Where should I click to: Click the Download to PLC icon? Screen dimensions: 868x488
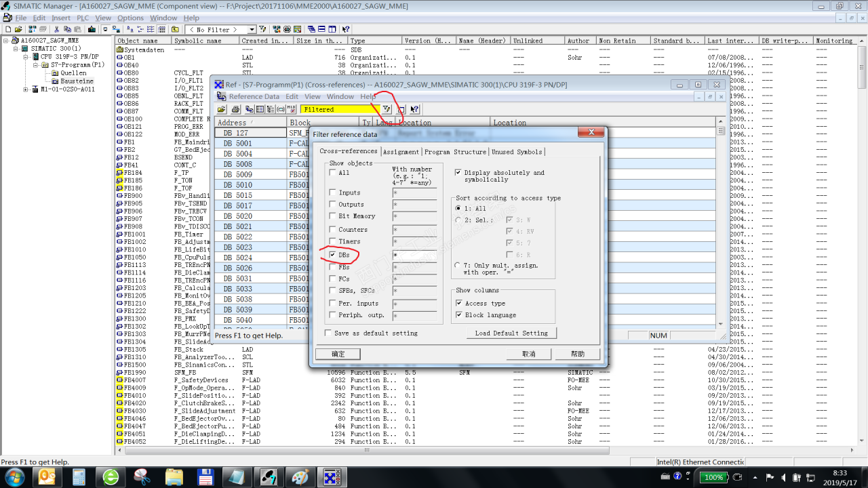pyautogui.click(x=92, y=30)
